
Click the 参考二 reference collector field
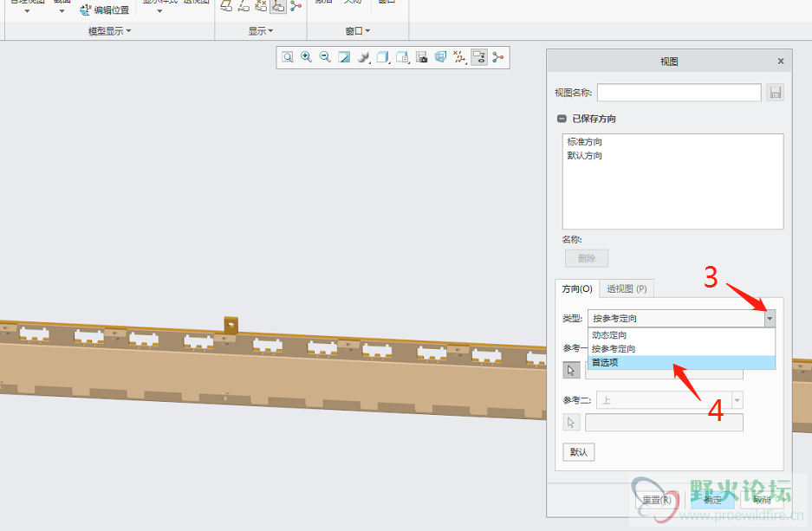[x=664, y=423]
